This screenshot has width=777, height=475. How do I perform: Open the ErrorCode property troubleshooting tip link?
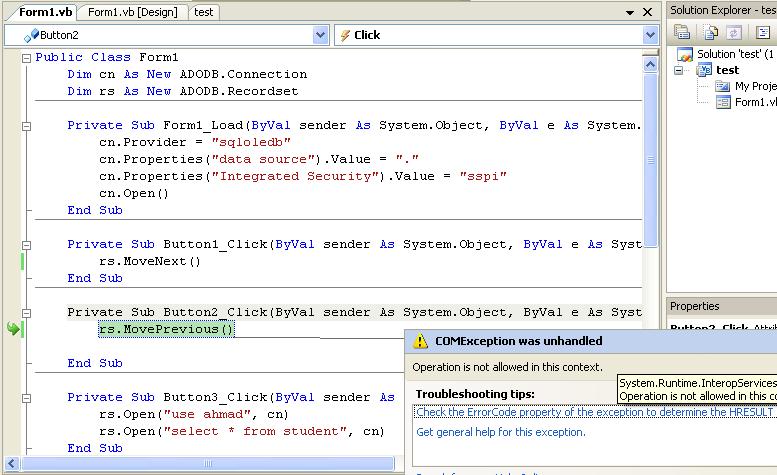(x=596, y=412)
